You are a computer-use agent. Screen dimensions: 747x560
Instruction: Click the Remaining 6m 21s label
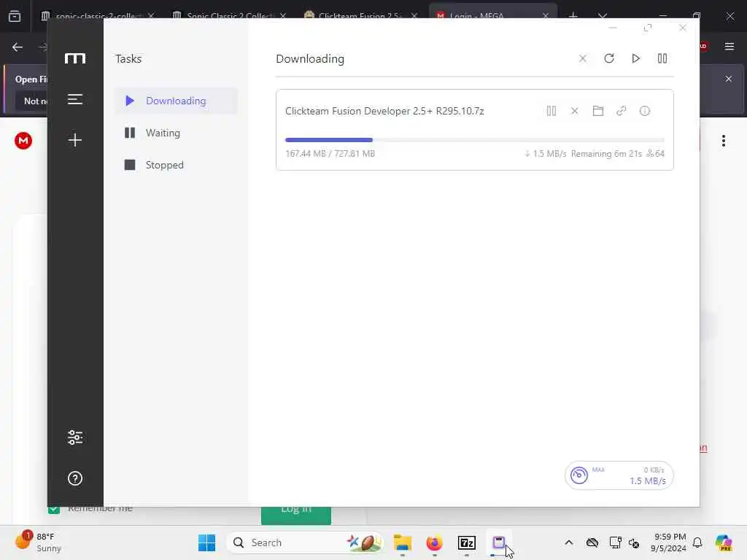click(606, 154)
